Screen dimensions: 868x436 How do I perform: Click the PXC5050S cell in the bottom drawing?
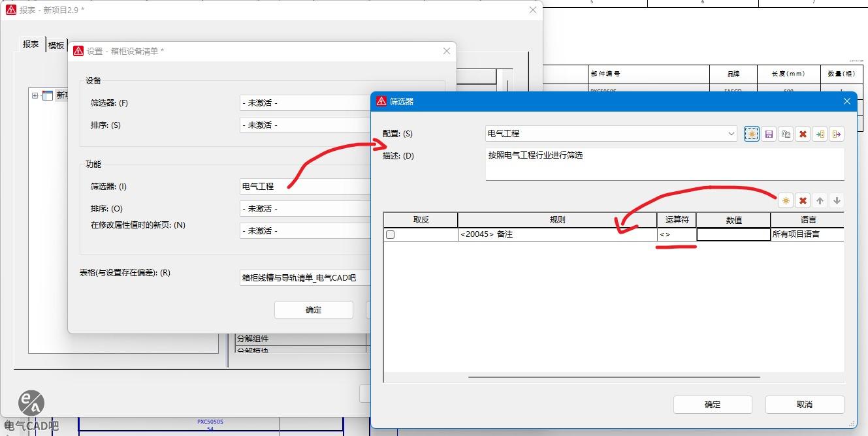pyautogui.click(x=210, y=422)
